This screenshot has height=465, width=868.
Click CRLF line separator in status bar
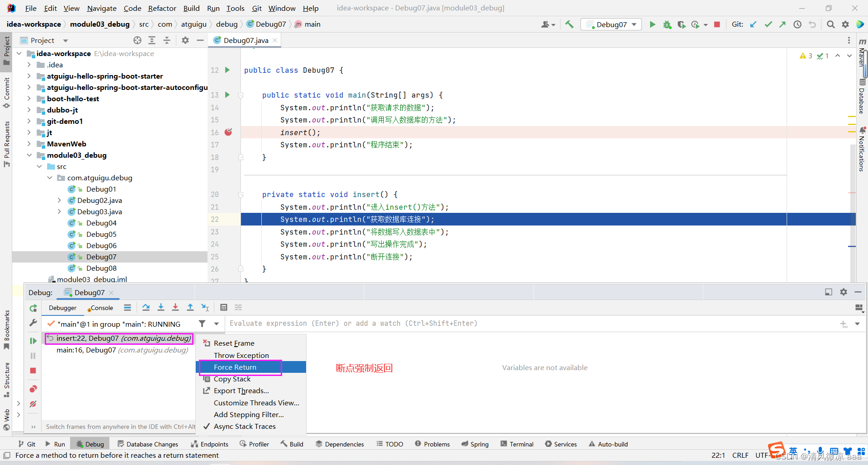tap(740, 455)
